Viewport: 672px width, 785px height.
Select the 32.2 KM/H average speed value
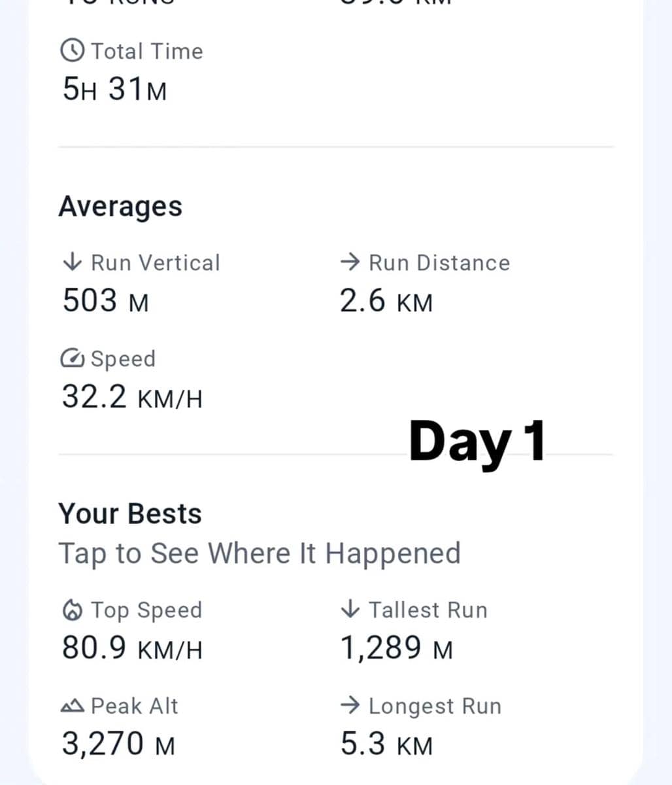pos(132,396)
